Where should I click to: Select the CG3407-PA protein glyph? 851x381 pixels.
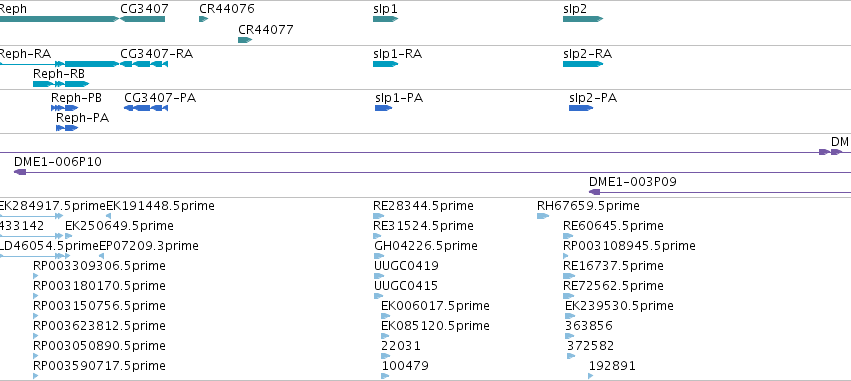(x=146, y=108)
